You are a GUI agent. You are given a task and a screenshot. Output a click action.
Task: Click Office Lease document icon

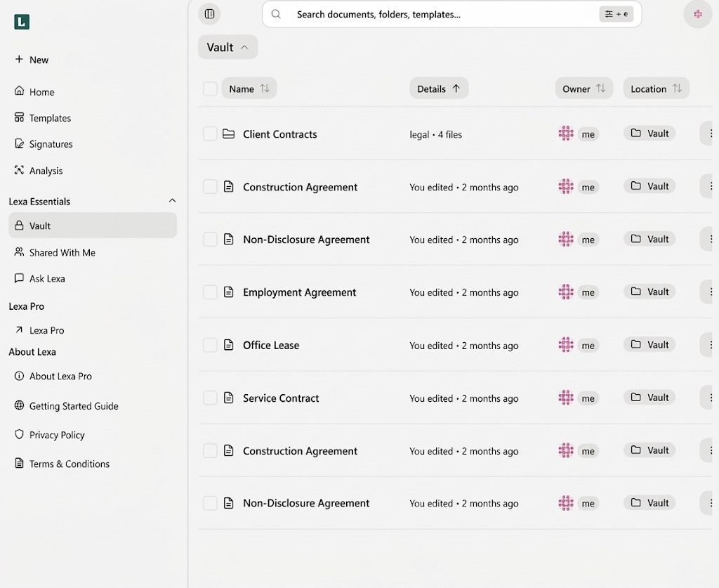point(228,345)
